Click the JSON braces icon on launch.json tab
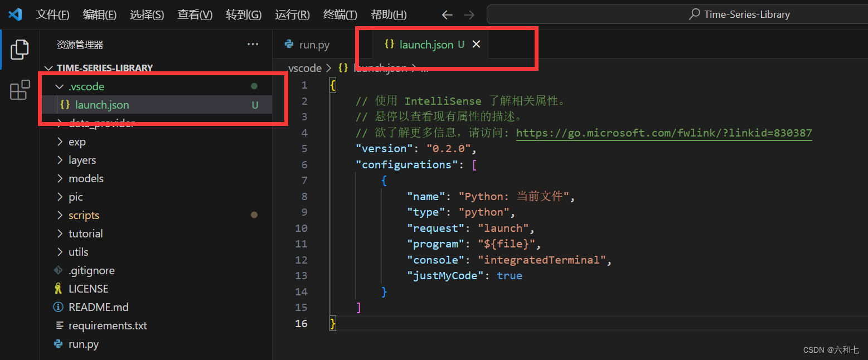Screen dimensions: 868x360 tap(390, 44)
